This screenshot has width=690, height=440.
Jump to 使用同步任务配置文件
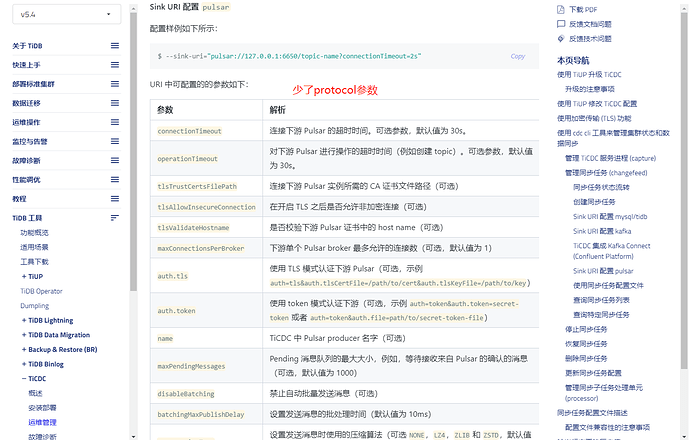[x=608, y=286]
